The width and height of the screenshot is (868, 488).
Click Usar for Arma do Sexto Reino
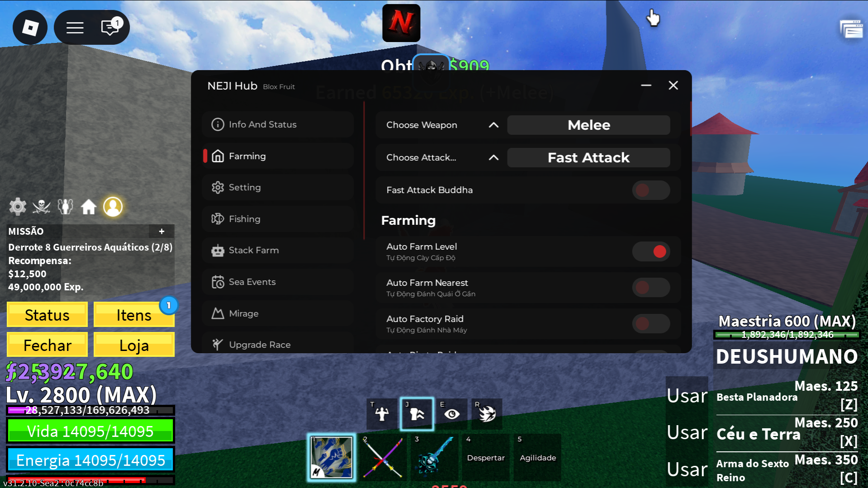[x=687, y=469]
